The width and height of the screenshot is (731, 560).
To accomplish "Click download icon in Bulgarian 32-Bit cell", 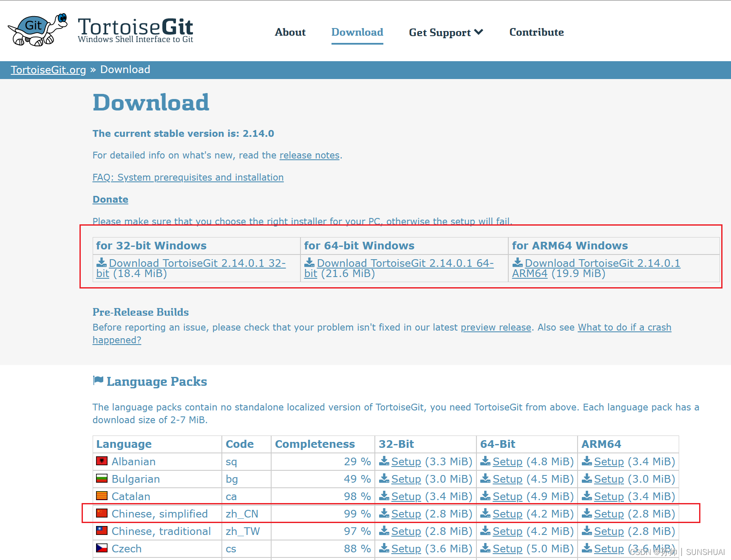I will pos(384,478).
